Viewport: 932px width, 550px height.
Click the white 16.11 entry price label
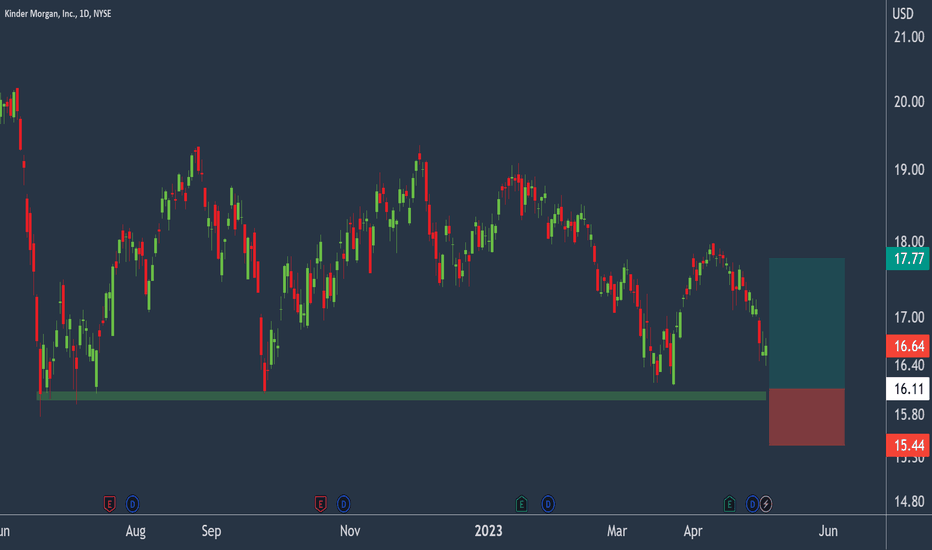[x=908, y=389]
